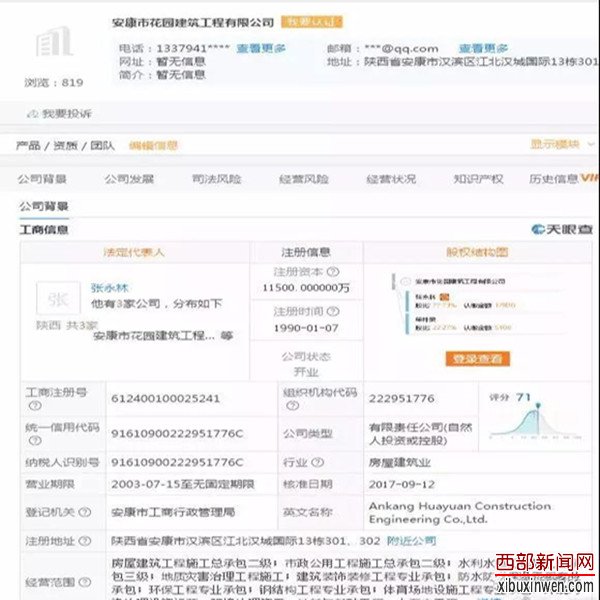
Task: Open the 司法风险 tab
Action: [217, 179]
